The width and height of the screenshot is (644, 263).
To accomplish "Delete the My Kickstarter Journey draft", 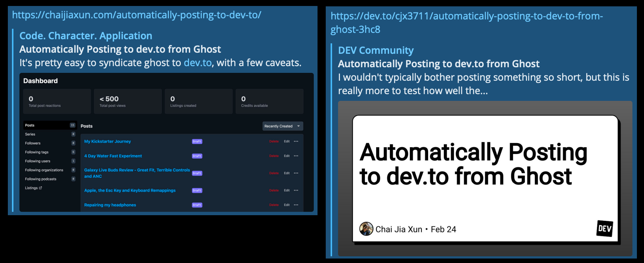I will click(274, 142).
